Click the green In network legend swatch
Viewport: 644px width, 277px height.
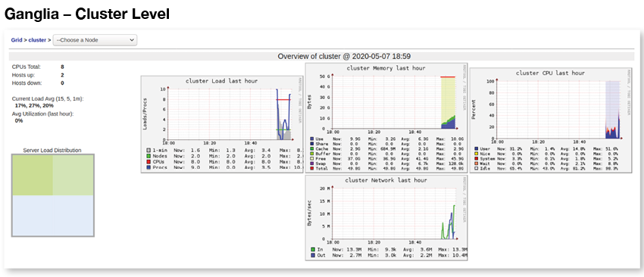(x=313, y=249)
